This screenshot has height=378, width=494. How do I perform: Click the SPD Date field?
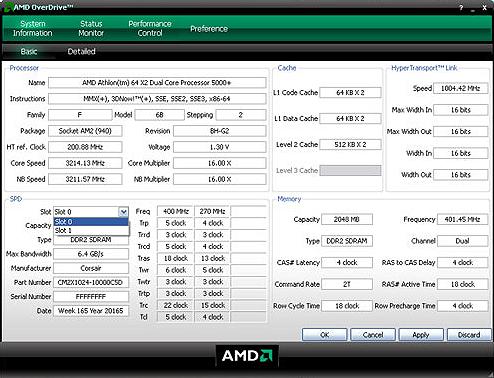[91, 311]
